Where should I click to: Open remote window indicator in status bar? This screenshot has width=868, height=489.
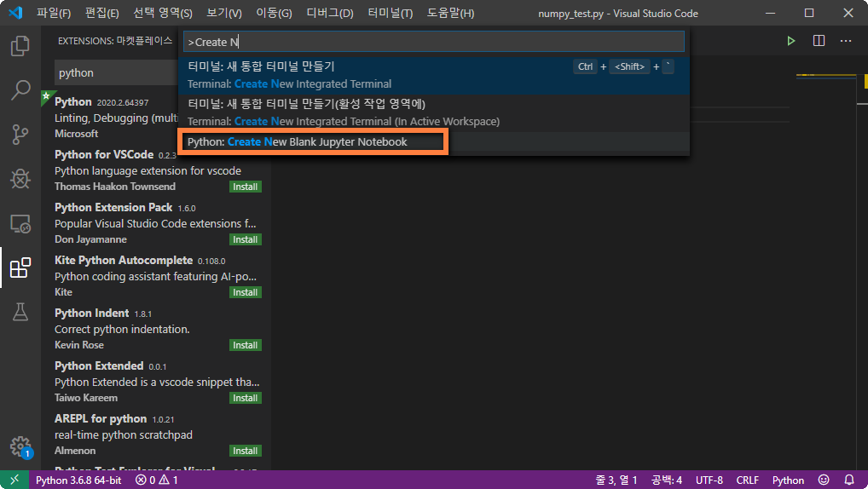coord(14,480)
